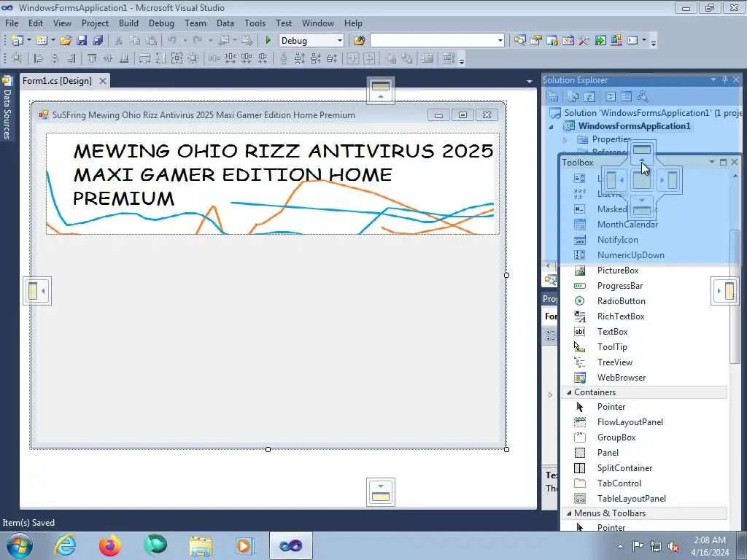Click Align Lefts in the layout toolbar
The height and width of the screenshot is (560, 747).
pyautogui.click(x=39, y=58)
